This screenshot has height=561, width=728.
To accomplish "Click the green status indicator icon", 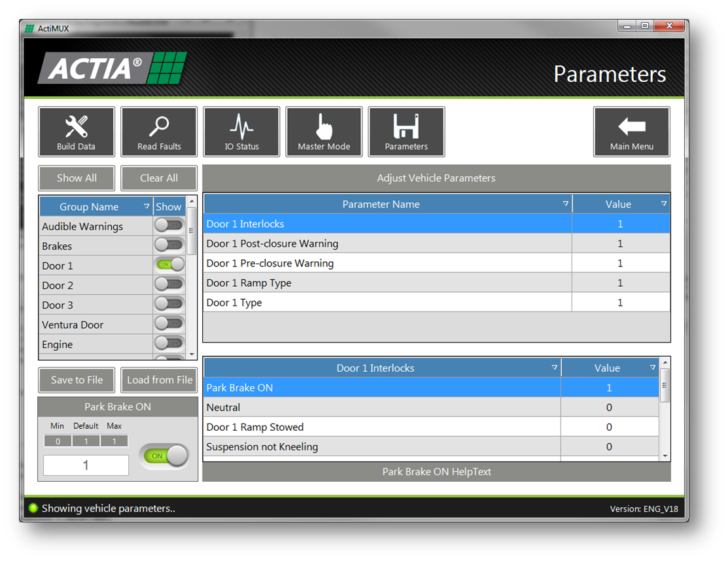I will 32,508.
